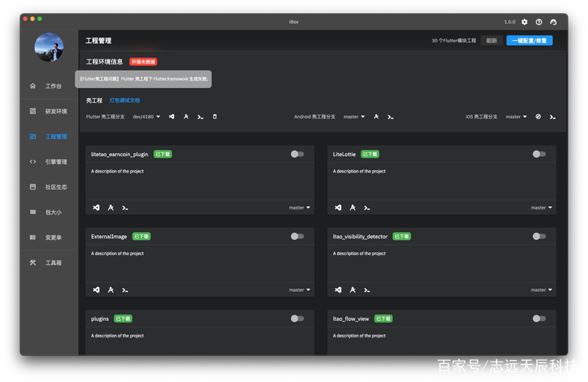Toggle the plugins module switch
The height and width of the screenshot is (382, 588).
[x=297, y=318]
